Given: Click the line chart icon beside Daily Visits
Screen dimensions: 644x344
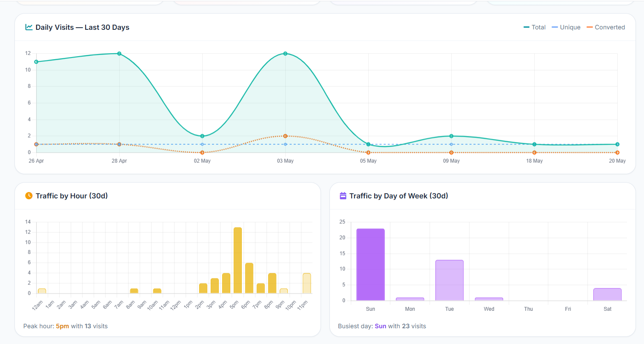Looking at the screenshot, I should click(29, 27).
